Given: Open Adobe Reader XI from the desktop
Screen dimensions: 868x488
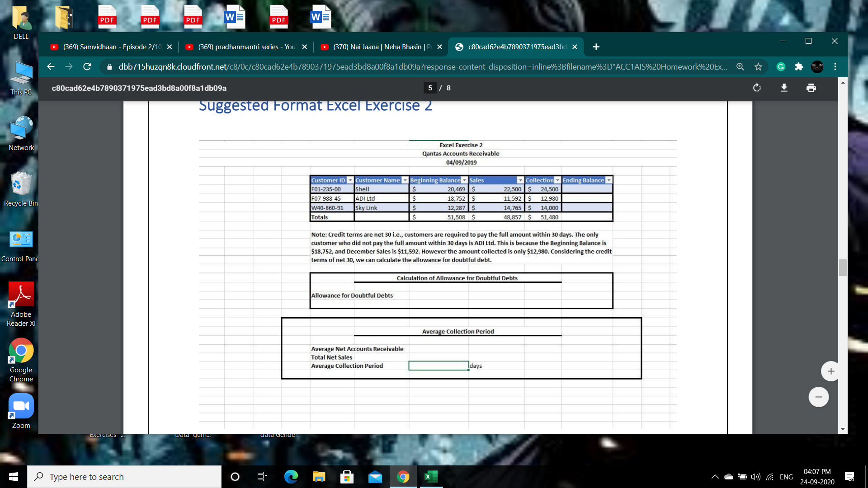Looking at the screenshot, I should click(x=21, y=294).
